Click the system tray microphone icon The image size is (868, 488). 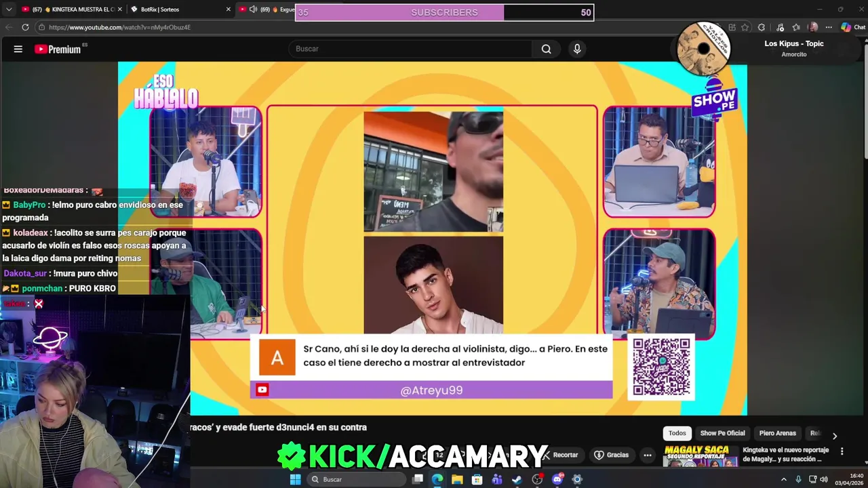798,479
